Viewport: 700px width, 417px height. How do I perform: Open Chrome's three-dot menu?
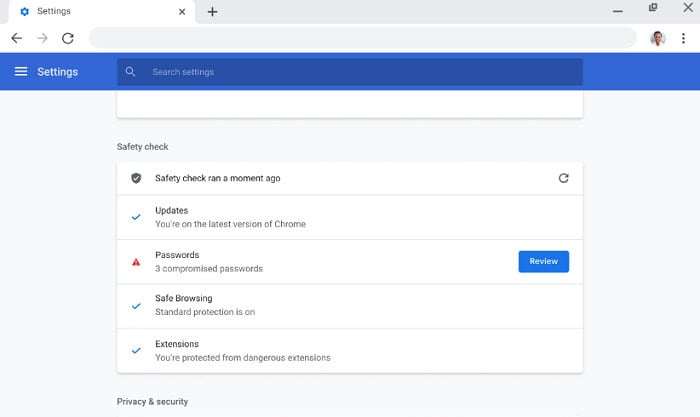point(683,38)
